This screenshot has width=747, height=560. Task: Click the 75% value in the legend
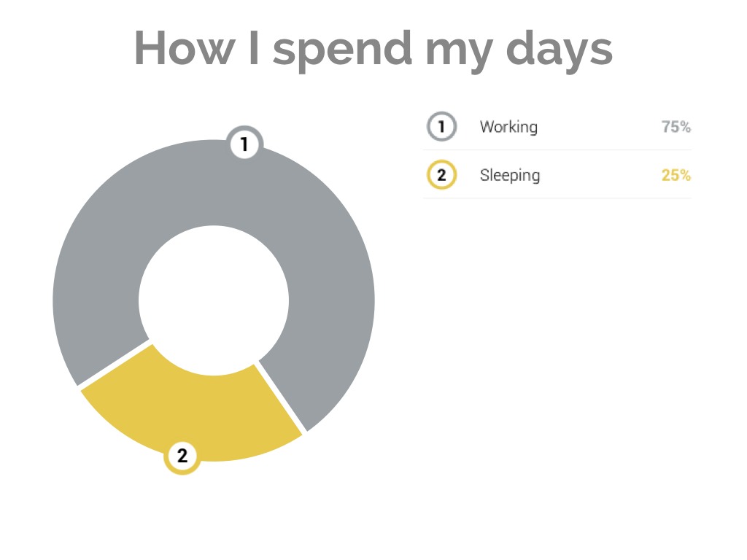tap(676, 127)
